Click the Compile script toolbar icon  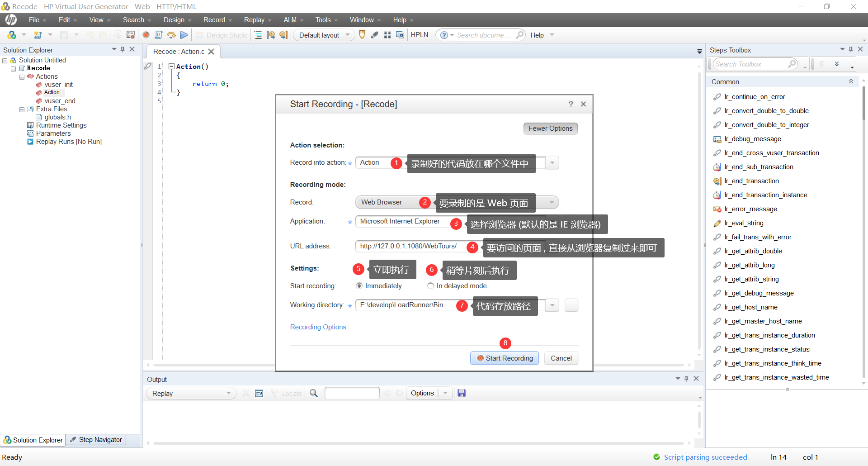[159, 35]
